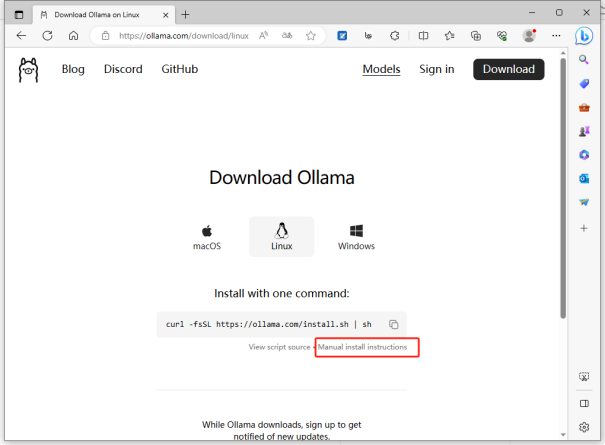Click the curl install command text

click(269, 325)
